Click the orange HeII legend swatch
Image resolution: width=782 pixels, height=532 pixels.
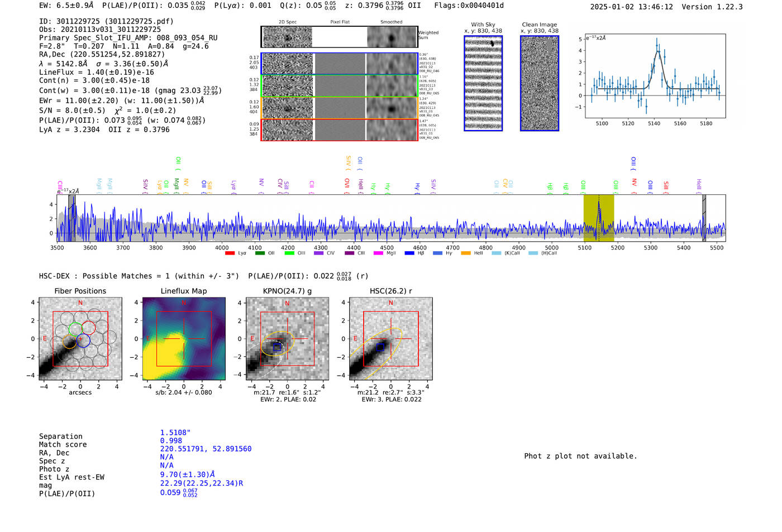(x=466, y=253)
